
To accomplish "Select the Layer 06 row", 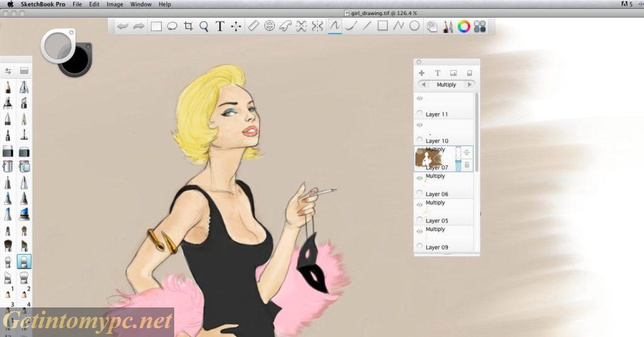I will pyautogui.click(x=444, y=185).
